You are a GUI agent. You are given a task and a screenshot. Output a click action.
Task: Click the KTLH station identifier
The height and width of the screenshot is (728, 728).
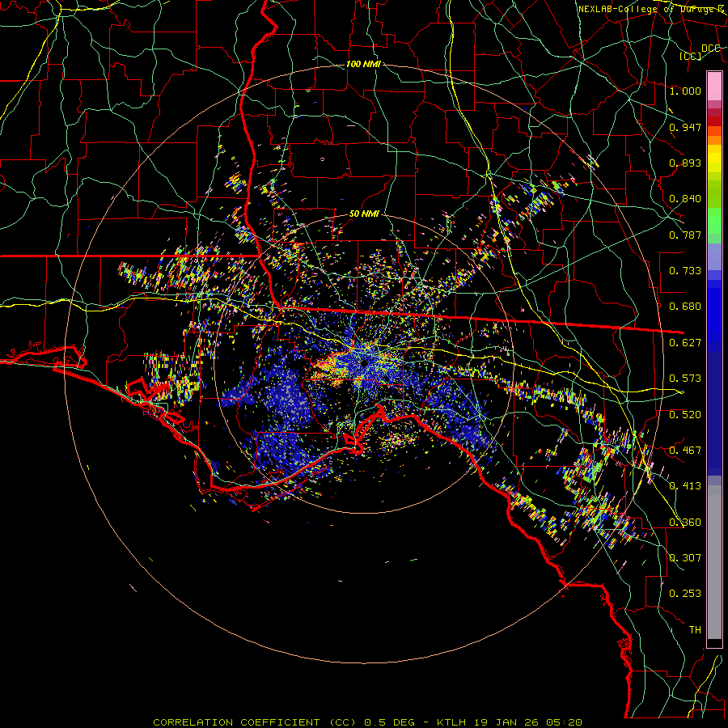click(452, 722)
